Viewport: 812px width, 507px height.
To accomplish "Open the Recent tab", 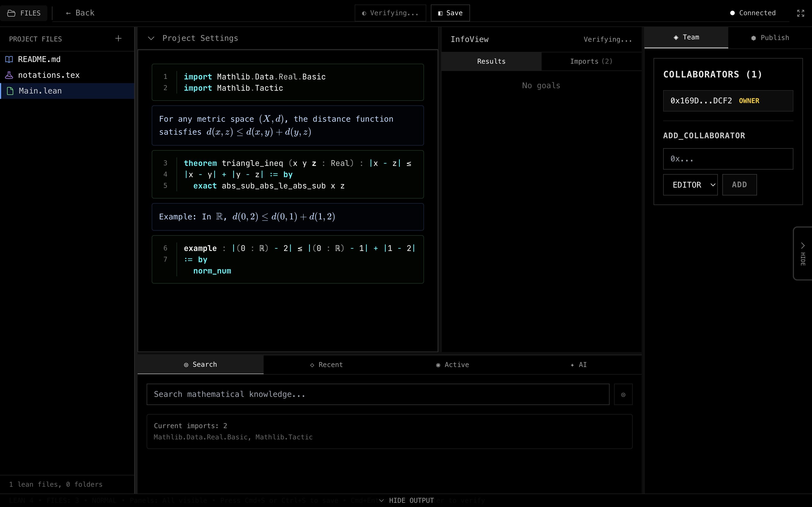I will [x=326, y=365].
